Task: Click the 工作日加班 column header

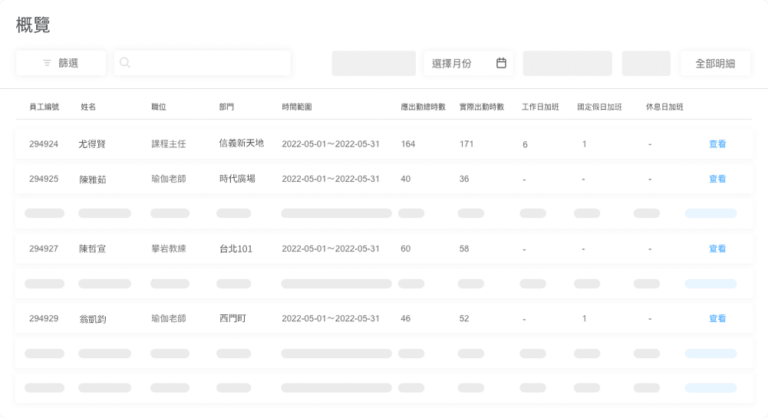Action: 540,106
